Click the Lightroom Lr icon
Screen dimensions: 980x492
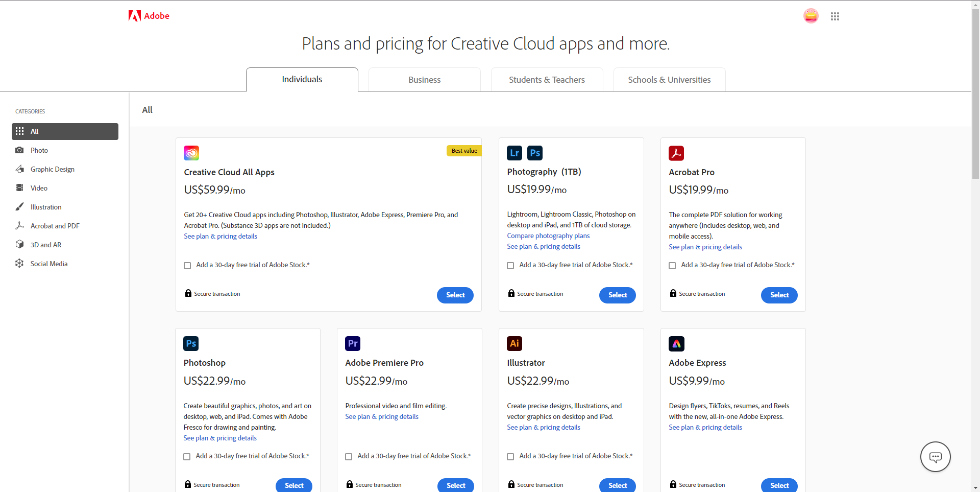point(514,153)
